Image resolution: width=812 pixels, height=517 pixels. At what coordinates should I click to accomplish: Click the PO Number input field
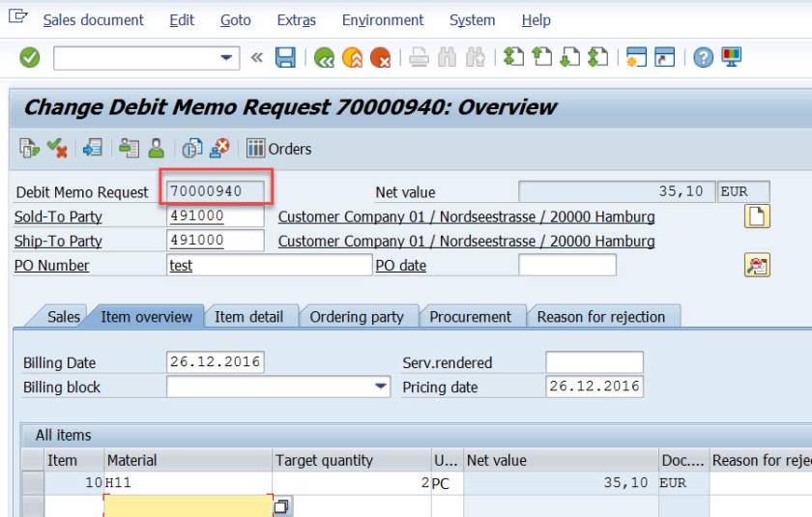coord(269,265)
